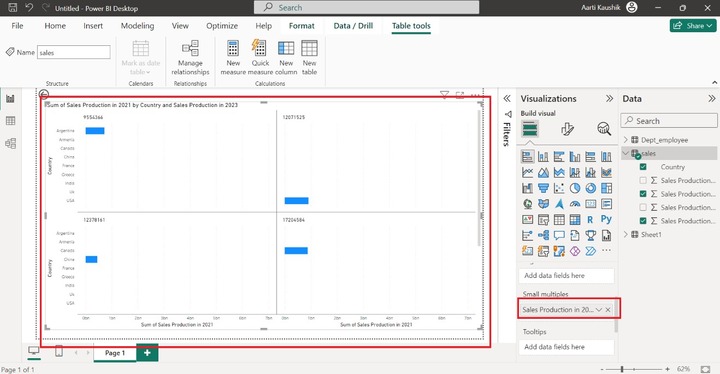
Task: Open the Analytics magnifier pane
Action: tap(604, 129)
